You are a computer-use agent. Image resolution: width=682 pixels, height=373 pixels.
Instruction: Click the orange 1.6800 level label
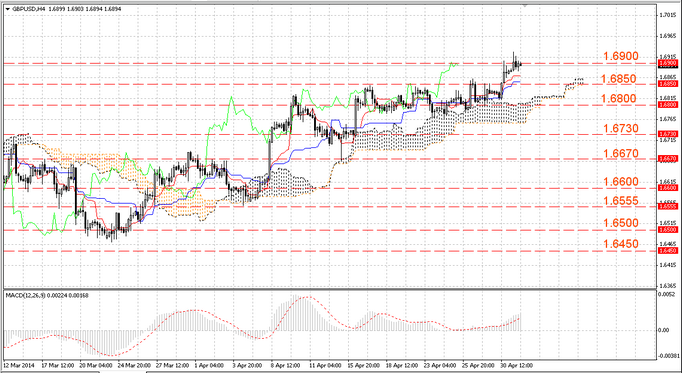pos(618,99)
